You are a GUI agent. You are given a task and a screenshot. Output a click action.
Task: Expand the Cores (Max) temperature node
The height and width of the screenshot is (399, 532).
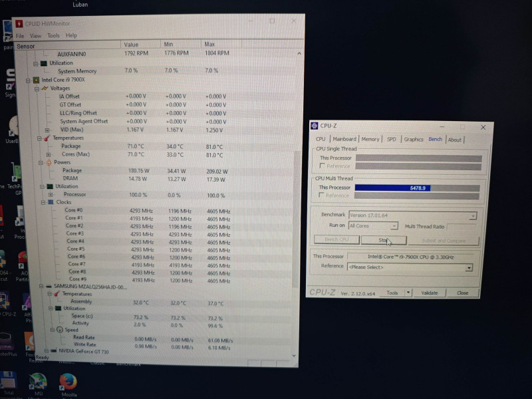[x=49, y=155]
